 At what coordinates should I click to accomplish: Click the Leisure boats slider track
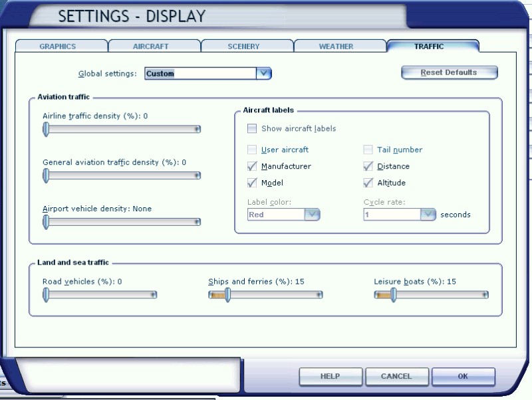[439, 295]
